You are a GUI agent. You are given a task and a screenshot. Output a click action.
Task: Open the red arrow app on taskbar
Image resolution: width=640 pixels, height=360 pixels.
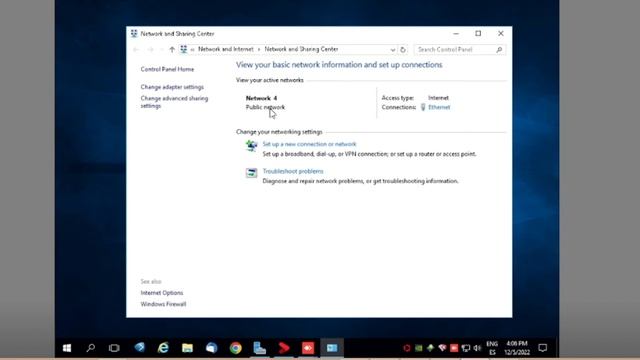tap(284, 348)
